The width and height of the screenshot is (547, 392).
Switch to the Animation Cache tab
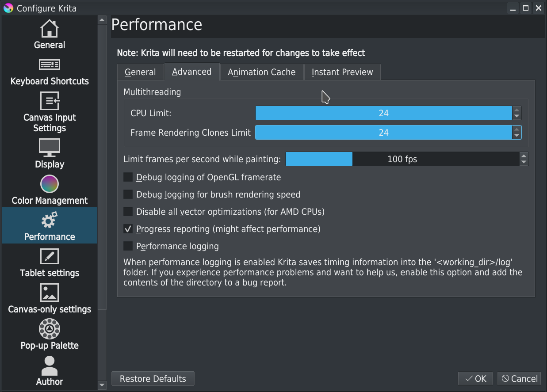[x=261, y=72]
